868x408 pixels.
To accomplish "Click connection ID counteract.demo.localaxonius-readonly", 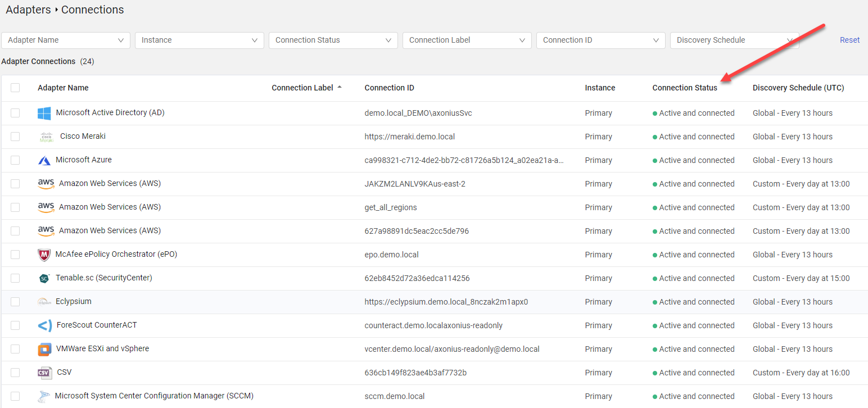I will click(x=433, y=325).
